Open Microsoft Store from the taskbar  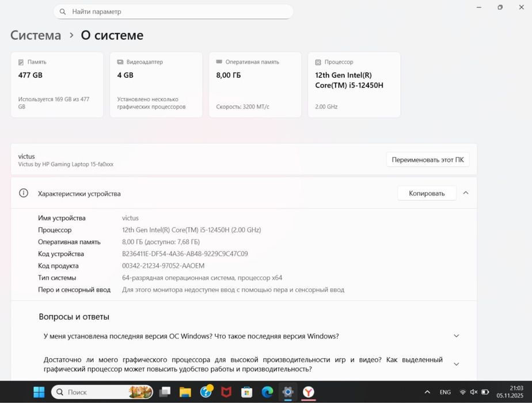(246, 393)
